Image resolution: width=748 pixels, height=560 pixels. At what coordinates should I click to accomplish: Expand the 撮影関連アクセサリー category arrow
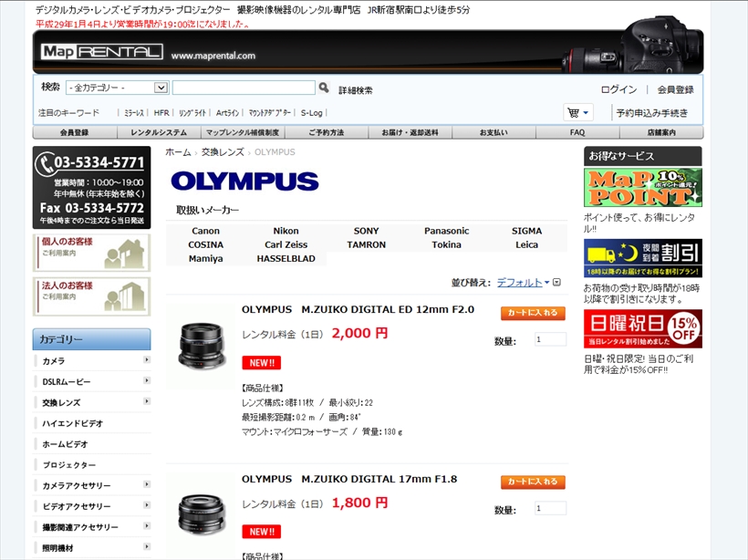(147, 525)
